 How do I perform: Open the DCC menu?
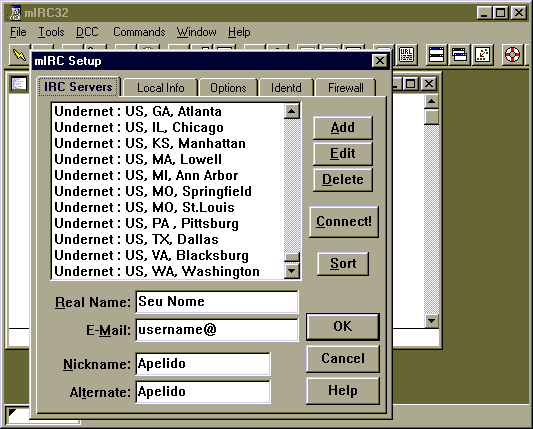(87, 32)
